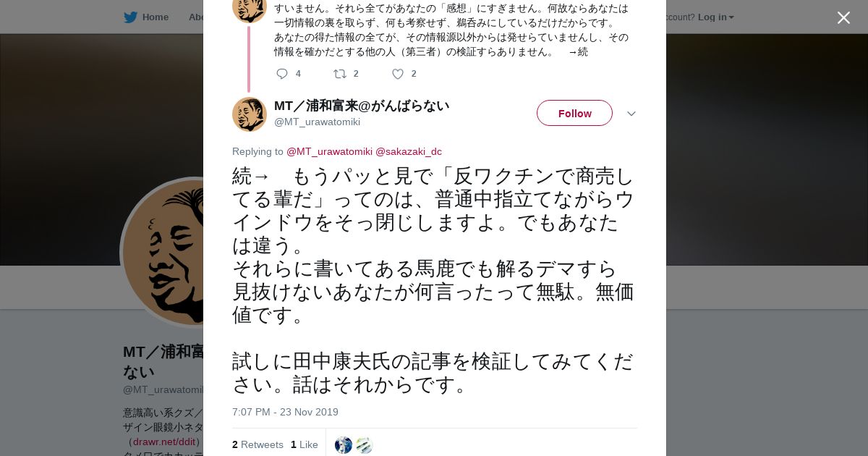
Task: Click the author display name in tweet
Action: [362, 106]
